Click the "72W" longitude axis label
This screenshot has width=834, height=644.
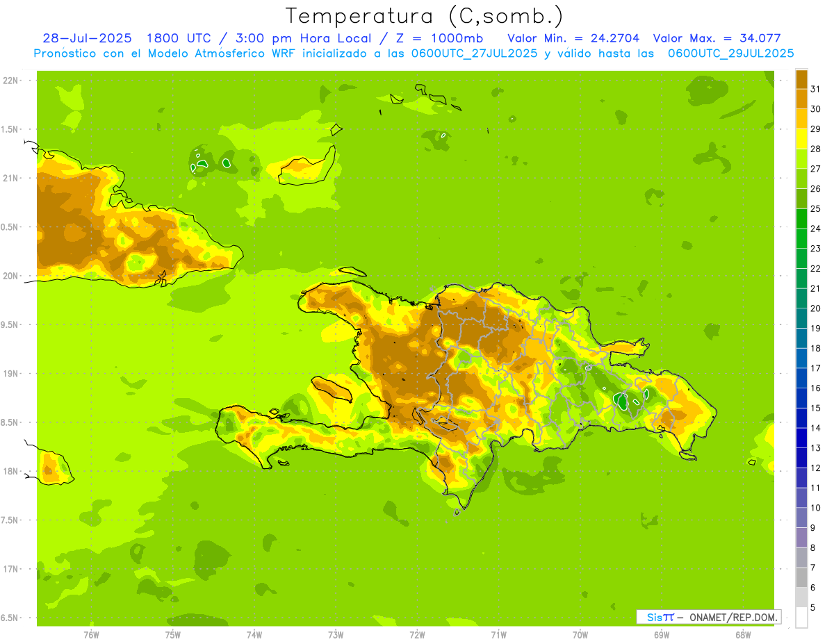point(417,634)
